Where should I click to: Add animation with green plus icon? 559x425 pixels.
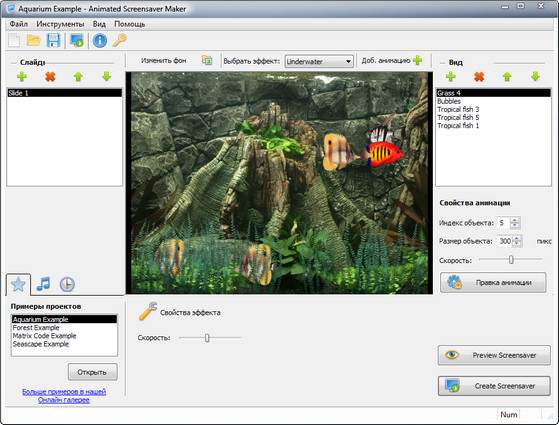coord(417,60)
